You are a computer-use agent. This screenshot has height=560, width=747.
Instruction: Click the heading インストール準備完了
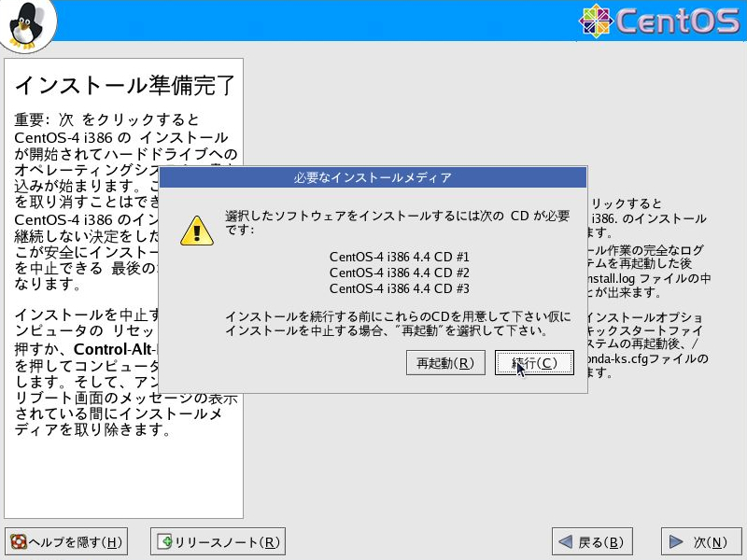click(125, 85)
